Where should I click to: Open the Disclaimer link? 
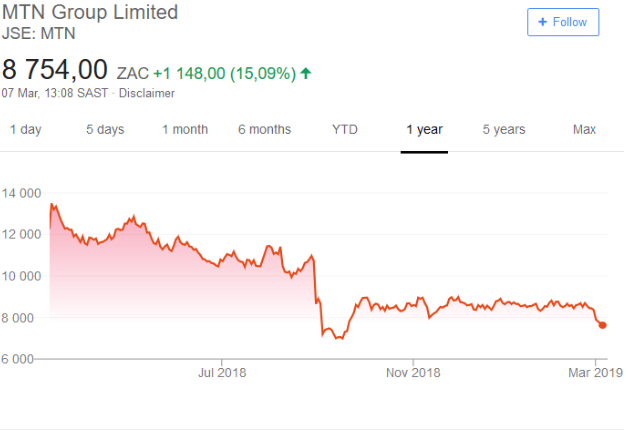tap(147, 93)
